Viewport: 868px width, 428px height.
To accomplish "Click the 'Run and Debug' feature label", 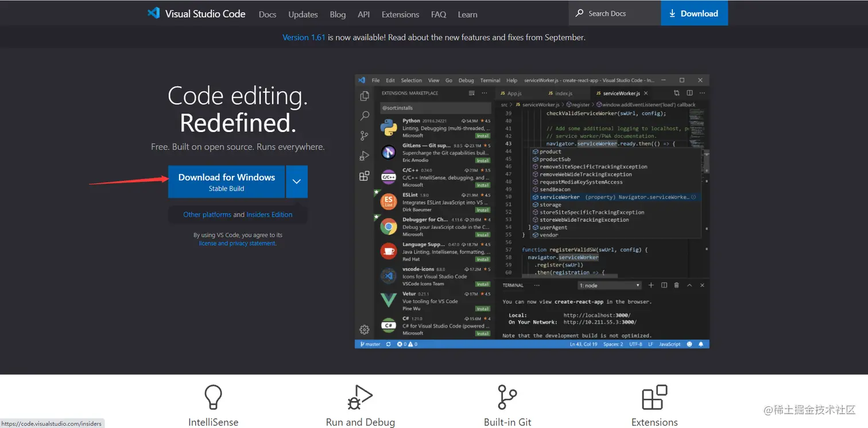I will [361, 422].
